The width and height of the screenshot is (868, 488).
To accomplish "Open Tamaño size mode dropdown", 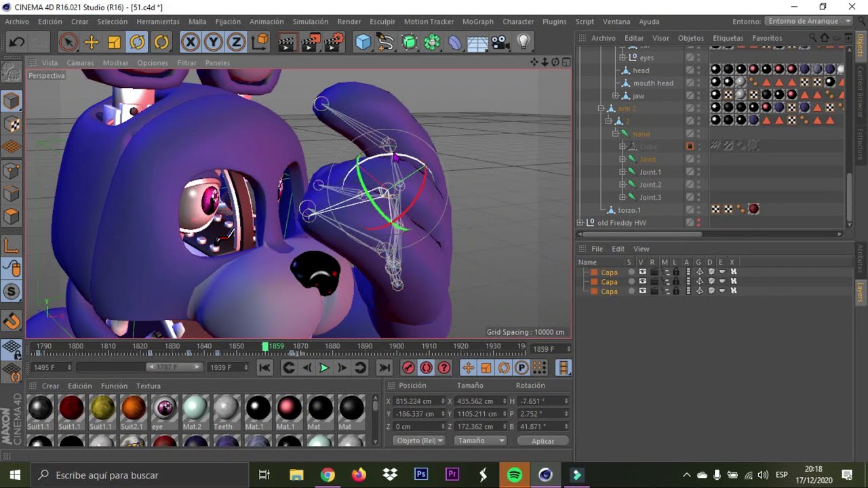I will click(x=481, y=441).
